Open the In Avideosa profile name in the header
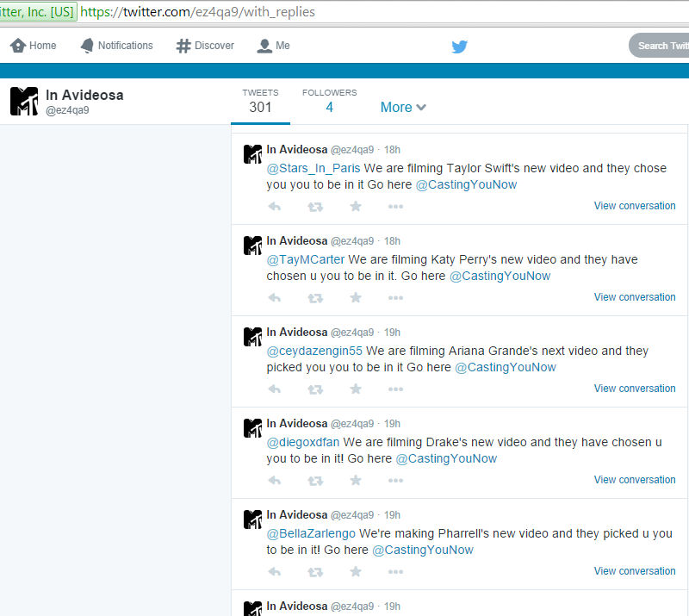Screen dimensions: 689x616 [x=84, y=95]
